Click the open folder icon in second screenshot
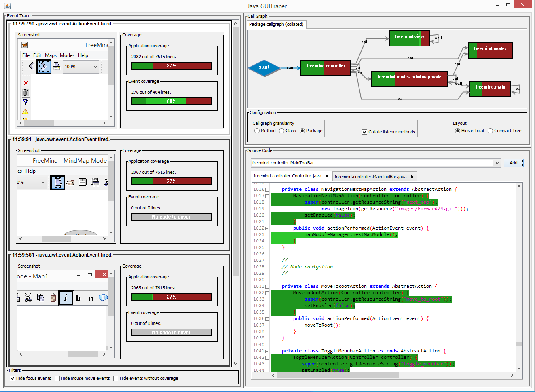The width and height of the screenshot is (535, 392). (70, 182)
